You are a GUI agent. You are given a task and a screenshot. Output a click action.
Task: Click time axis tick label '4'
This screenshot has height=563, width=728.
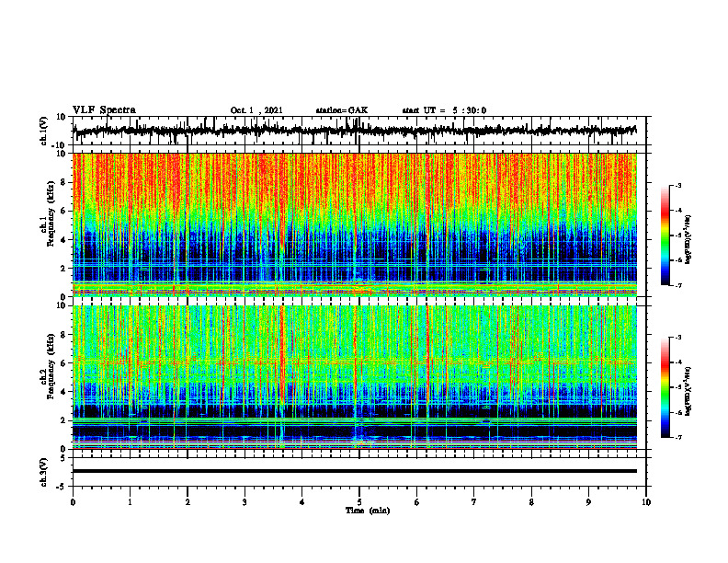coord(302,502)
